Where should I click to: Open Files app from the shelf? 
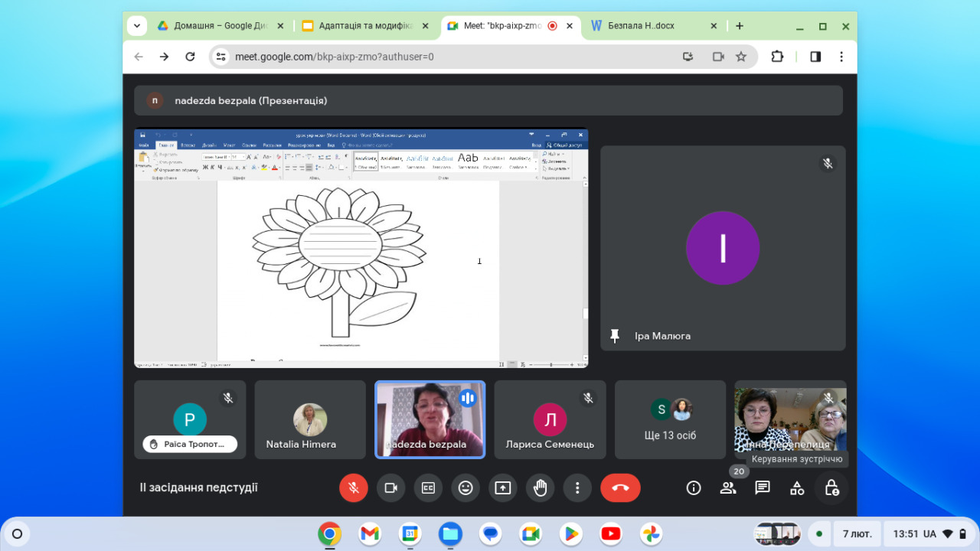(450, 533)
